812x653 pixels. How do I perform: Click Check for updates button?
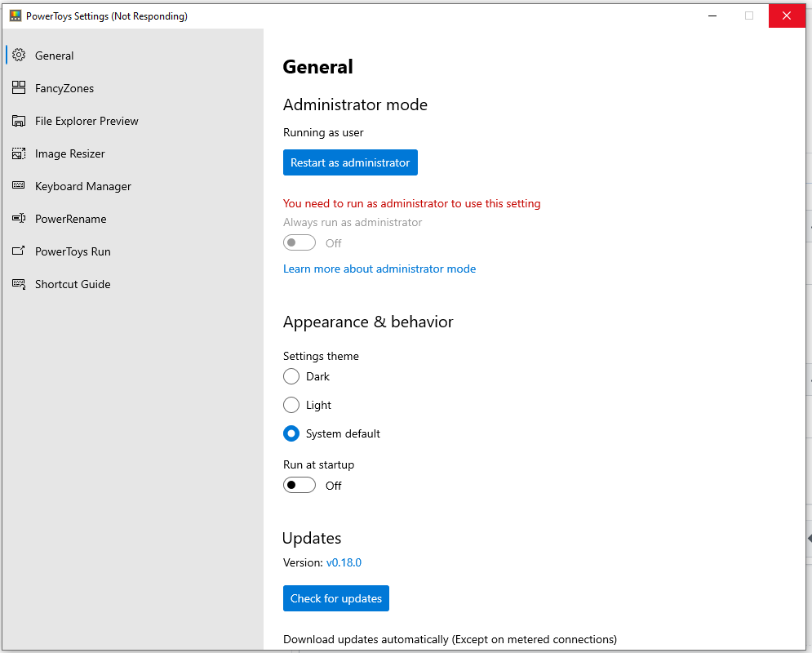tap(336, 598)
